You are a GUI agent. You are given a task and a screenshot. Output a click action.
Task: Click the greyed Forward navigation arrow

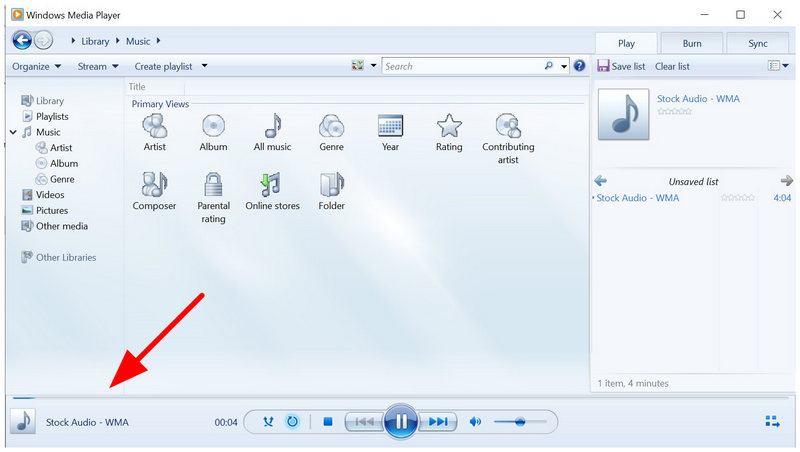(x=44, y=40)
